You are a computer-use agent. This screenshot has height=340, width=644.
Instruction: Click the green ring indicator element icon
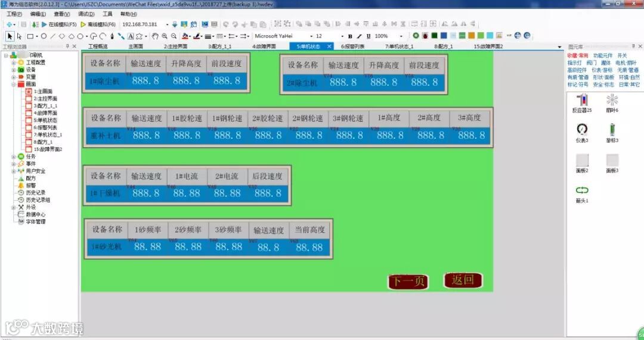point(416,36)
